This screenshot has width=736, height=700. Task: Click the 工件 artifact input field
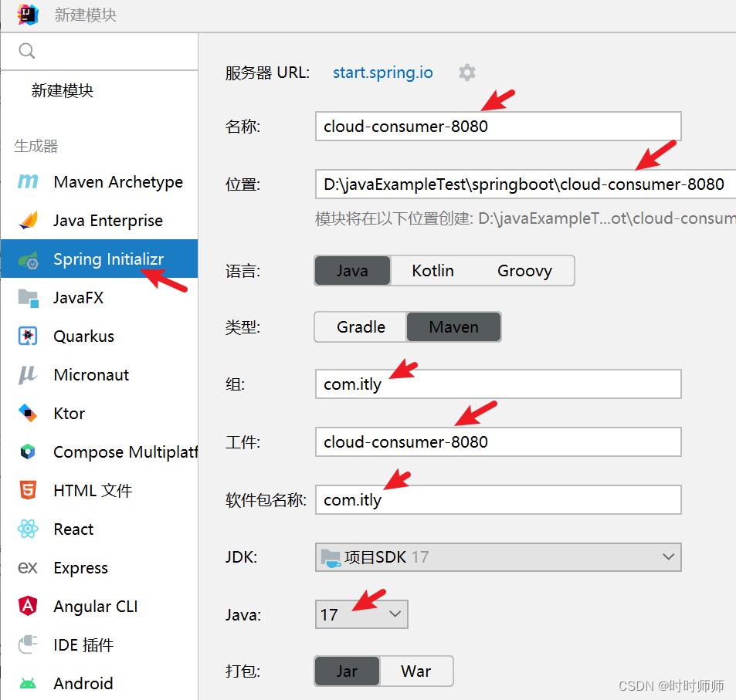point(498,442)
